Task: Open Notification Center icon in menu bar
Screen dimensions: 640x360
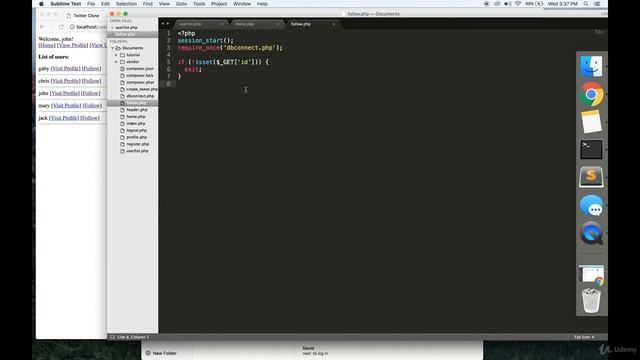Action: tap(597, 4)
